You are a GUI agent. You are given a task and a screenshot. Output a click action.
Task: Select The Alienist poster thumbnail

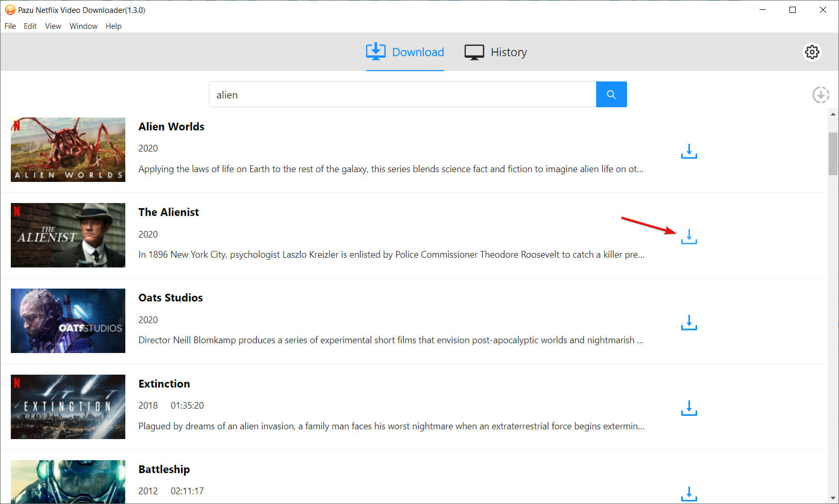pos(68,235)
